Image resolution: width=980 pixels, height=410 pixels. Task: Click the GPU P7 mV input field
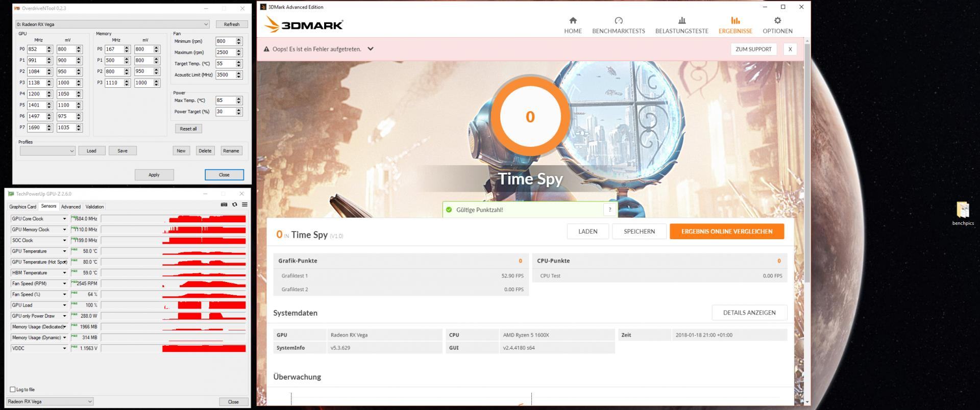tap(66, 127)
